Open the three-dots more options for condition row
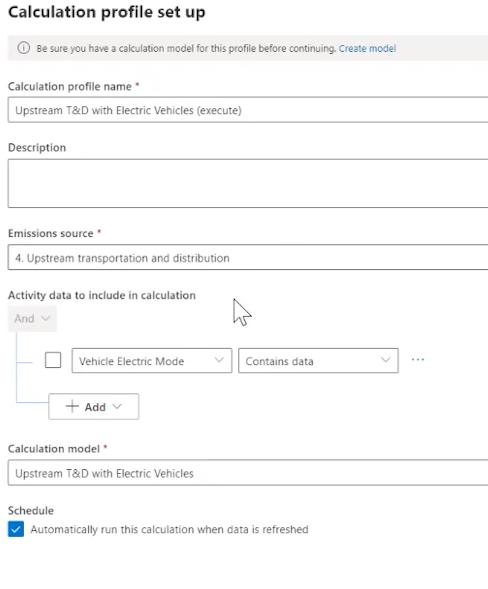Screen dimensions: 488x589 (418, 359)
